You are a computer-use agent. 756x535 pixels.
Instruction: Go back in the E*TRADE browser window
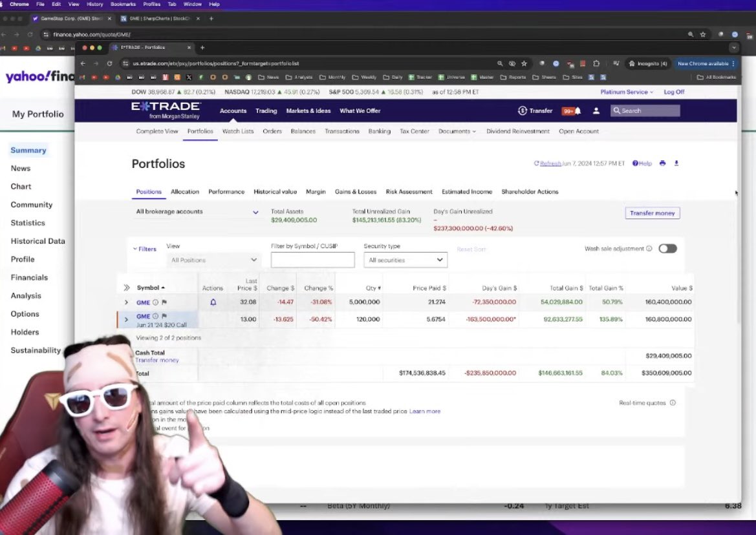pos(83,63)
